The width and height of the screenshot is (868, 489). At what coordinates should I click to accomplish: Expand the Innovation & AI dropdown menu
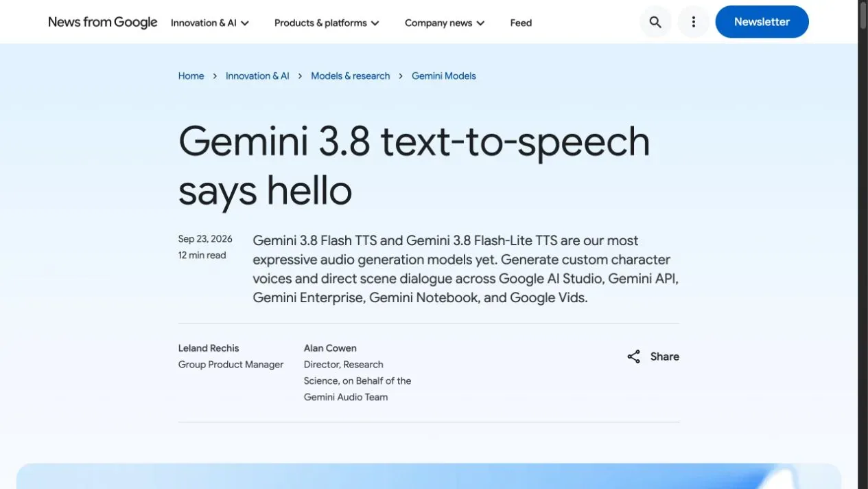tap(210, 23)
